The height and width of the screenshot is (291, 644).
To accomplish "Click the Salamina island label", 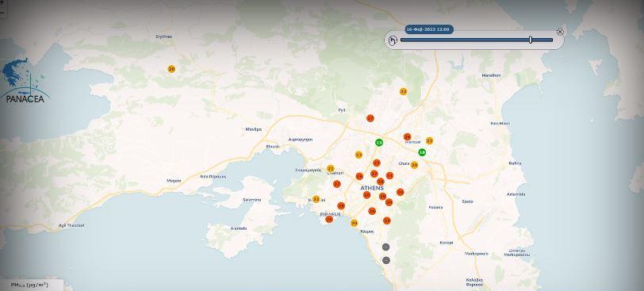I will tap(251, 200).
